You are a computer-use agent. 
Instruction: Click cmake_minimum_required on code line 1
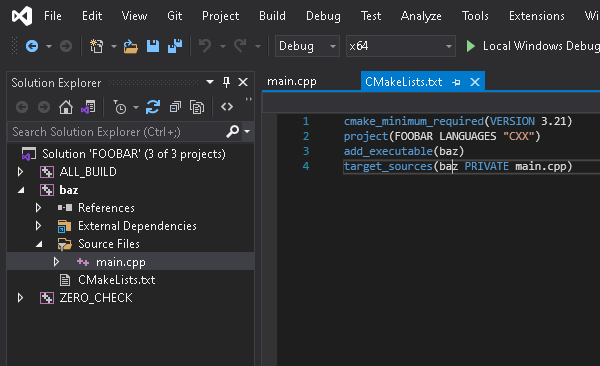414,121
